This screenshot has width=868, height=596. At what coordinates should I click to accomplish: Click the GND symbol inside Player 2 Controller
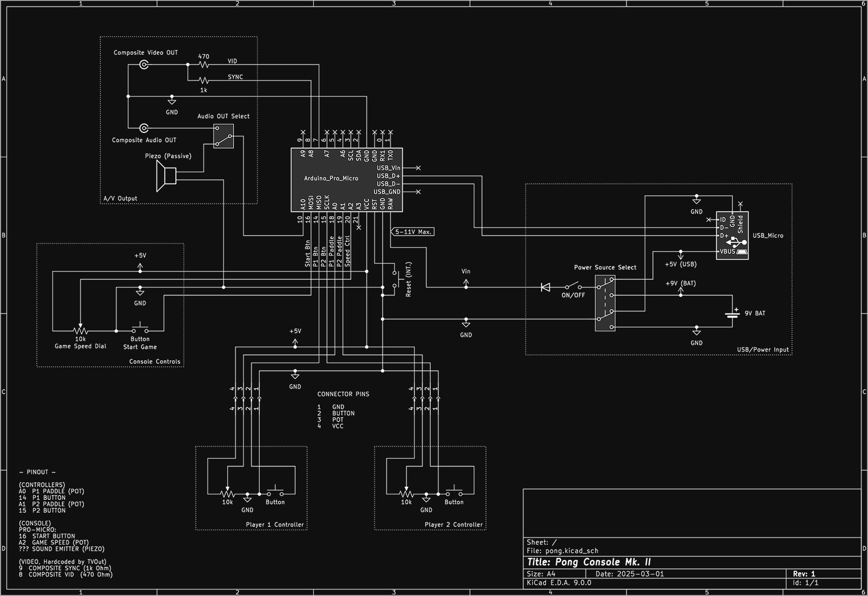click(x=426, y=498)
